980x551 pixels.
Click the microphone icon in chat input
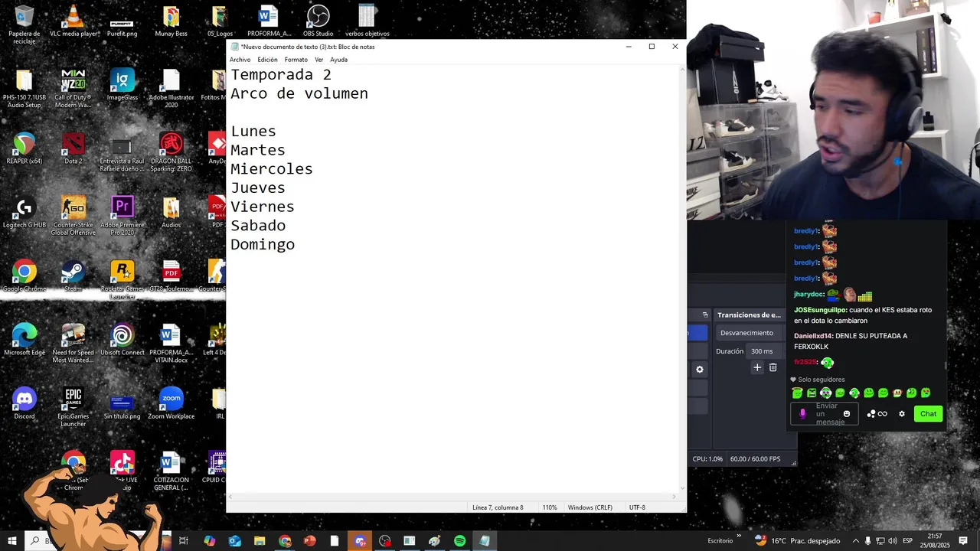click(802, 414)
